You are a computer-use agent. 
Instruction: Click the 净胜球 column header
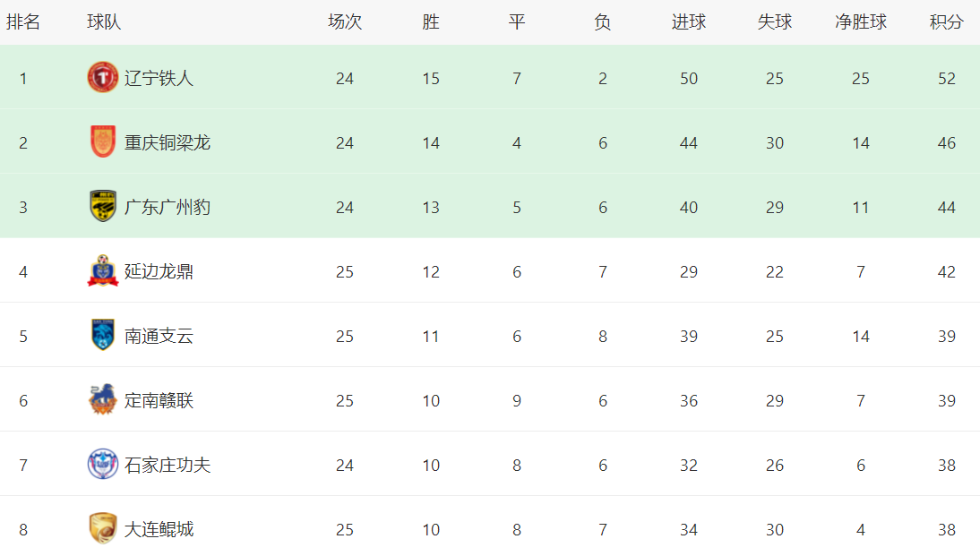point(860,22)
